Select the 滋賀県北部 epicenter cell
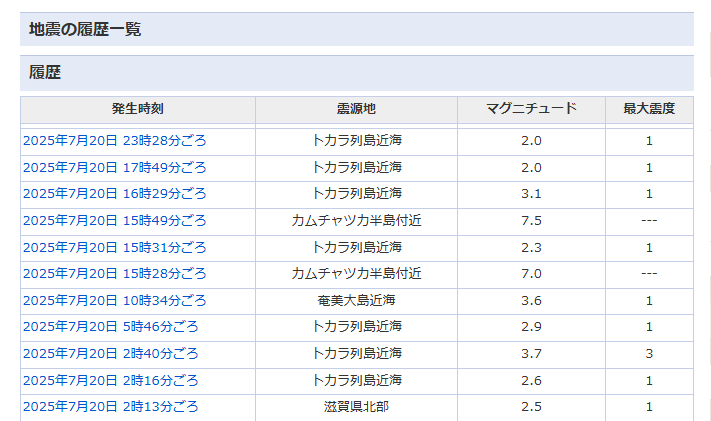Viewport: 711px width, 421px height. click(x=356, y=406)
